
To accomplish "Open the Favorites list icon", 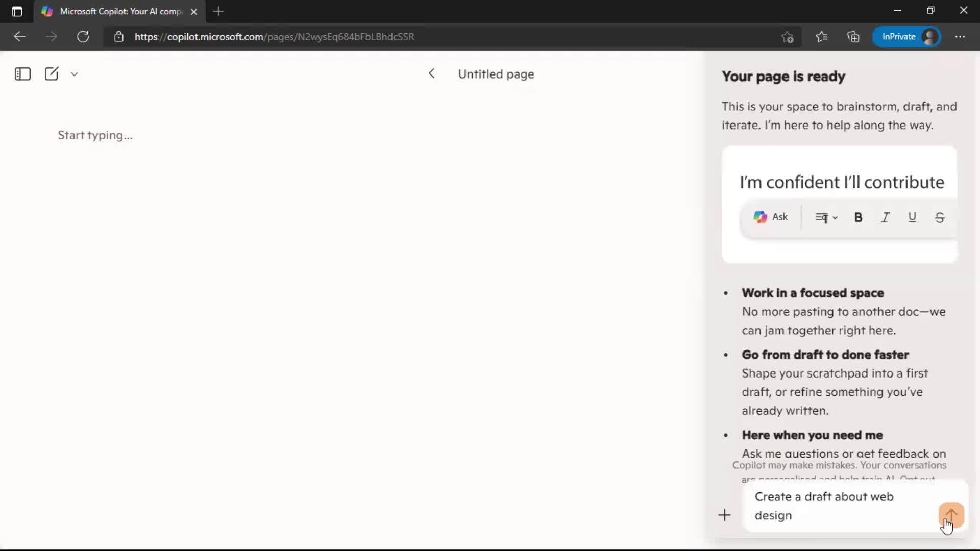I will [x=822, y=37].
